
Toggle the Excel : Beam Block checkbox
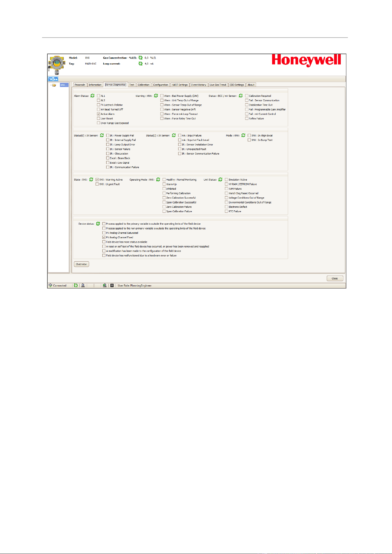coord(108,158)
